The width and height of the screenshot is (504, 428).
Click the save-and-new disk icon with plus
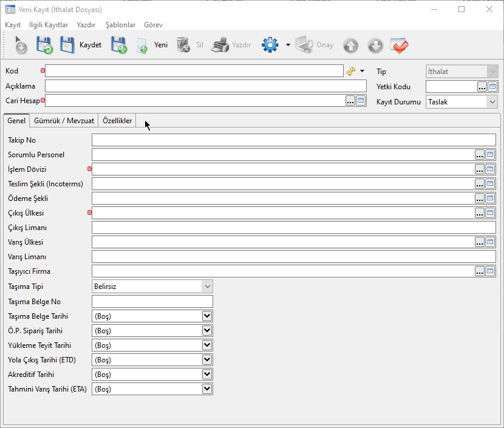tap(118, 46)
